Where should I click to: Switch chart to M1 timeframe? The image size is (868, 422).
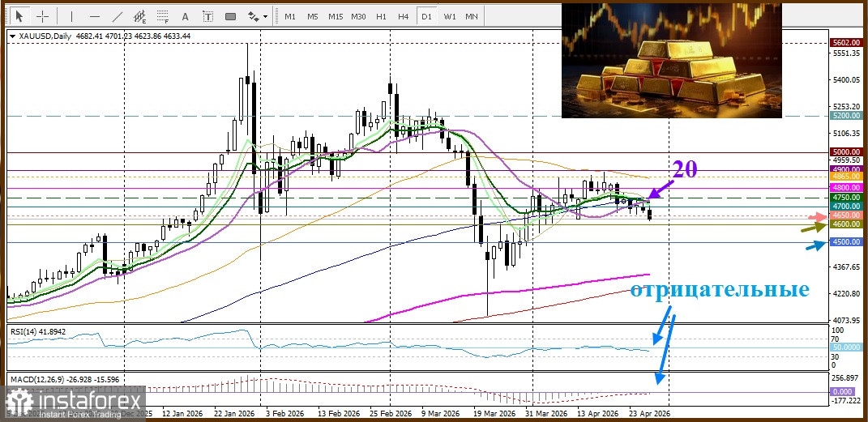coord(290,16)
